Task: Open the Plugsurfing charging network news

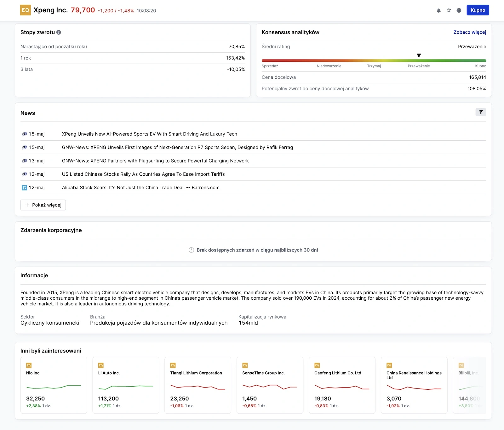Action: click(155, 161)
